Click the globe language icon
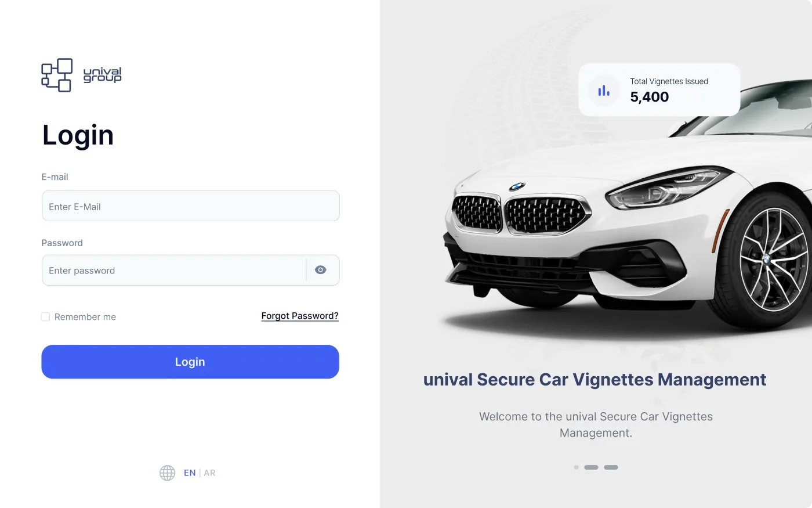 click(x=167, y=473)
